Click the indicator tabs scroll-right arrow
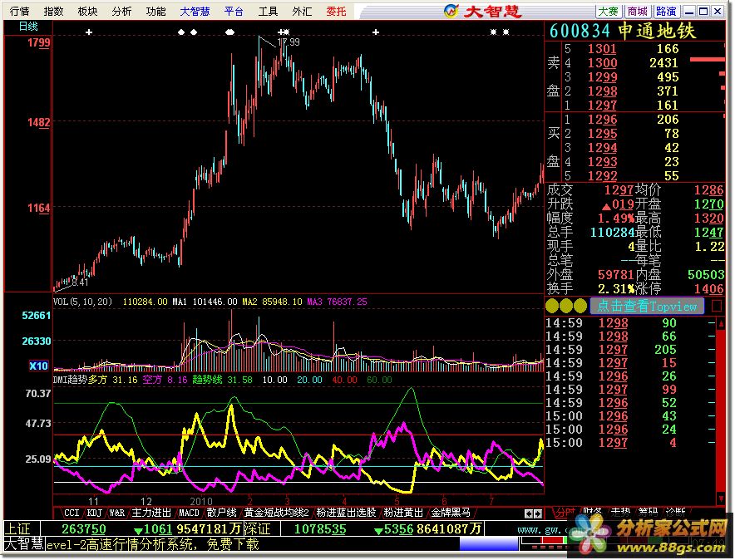735x560 pixels. (x=537, y=513)
